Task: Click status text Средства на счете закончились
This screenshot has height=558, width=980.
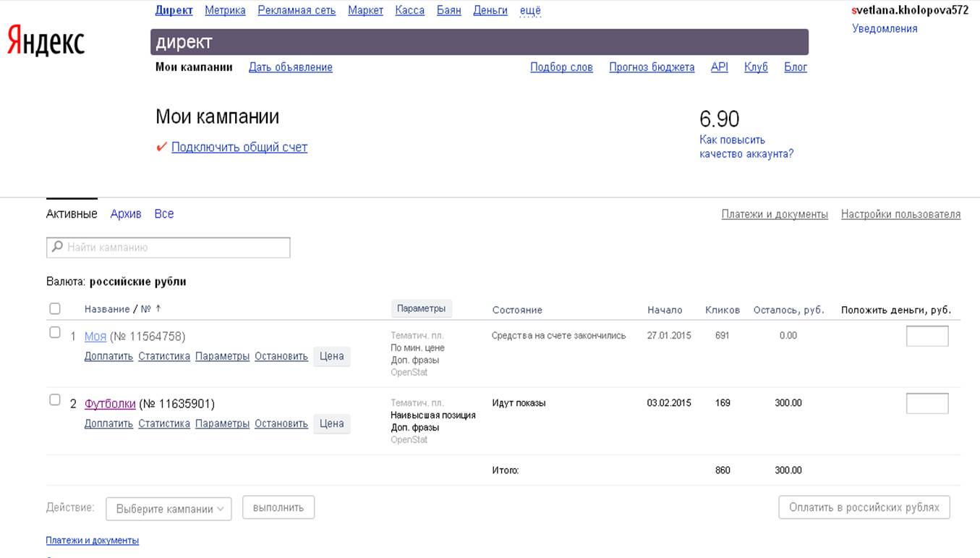Action: pyautogui.click(x=559, y=336)
